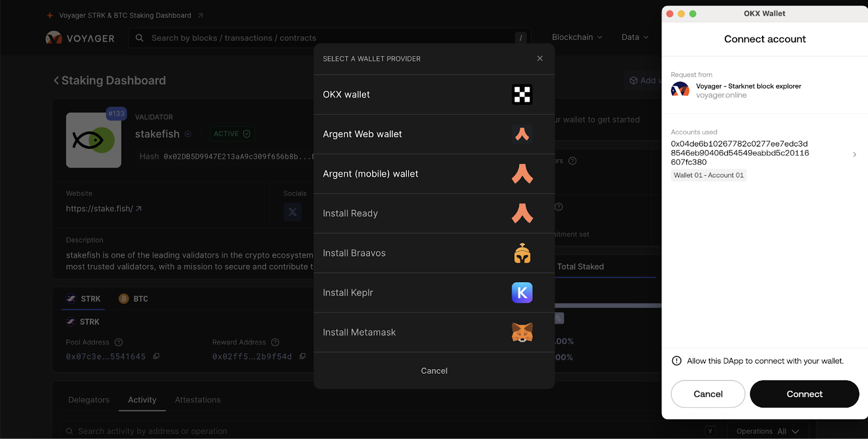Image resolution: width=868 pixels, height=439 pixels.
Task: Open the Delegators tab
Action: pos(89,400)
